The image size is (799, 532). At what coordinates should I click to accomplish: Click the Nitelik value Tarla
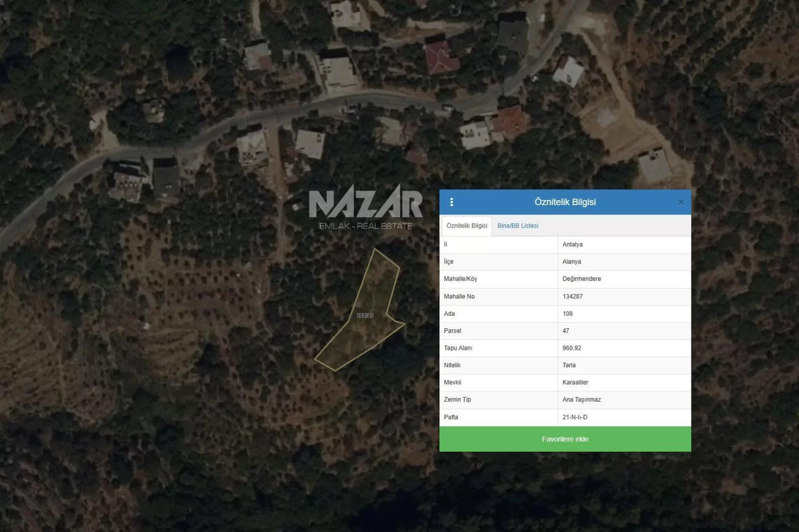(569, 365)
